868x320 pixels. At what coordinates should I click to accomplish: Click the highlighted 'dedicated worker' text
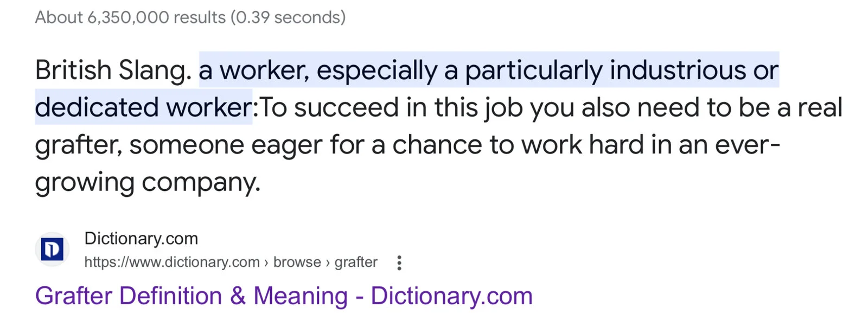[x=143, y=107]
